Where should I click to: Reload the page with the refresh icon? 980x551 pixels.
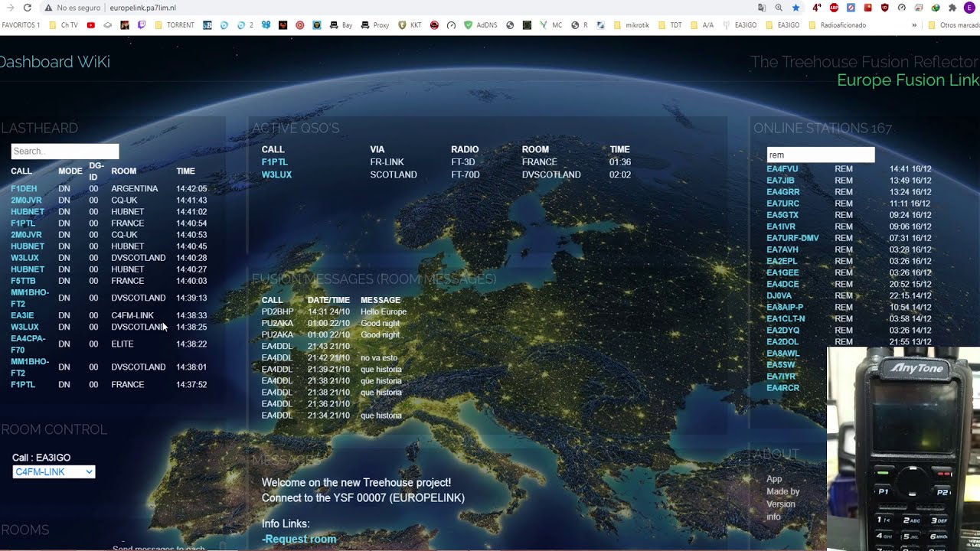(28, 8)
